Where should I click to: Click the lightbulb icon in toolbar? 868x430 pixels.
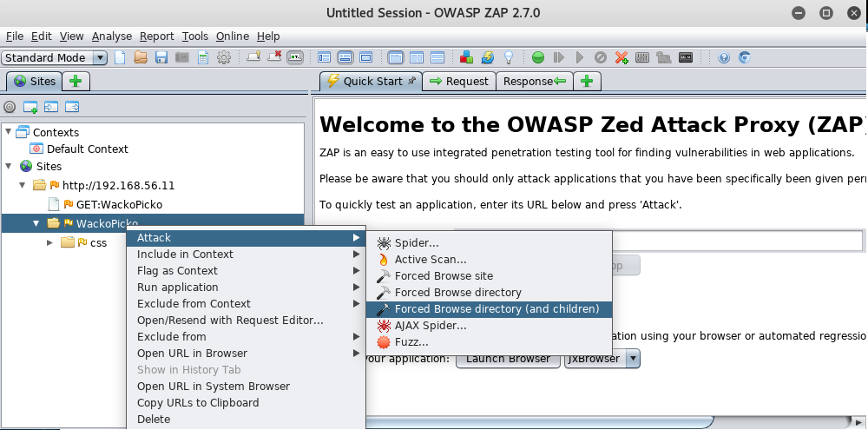[x=508, y=57]
